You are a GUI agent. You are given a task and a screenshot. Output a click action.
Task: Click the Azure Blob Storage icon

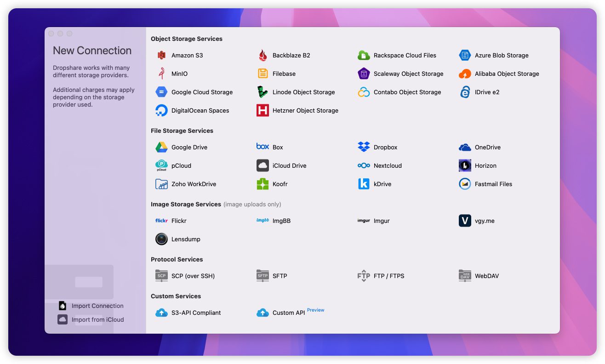[x=465, y=55]
